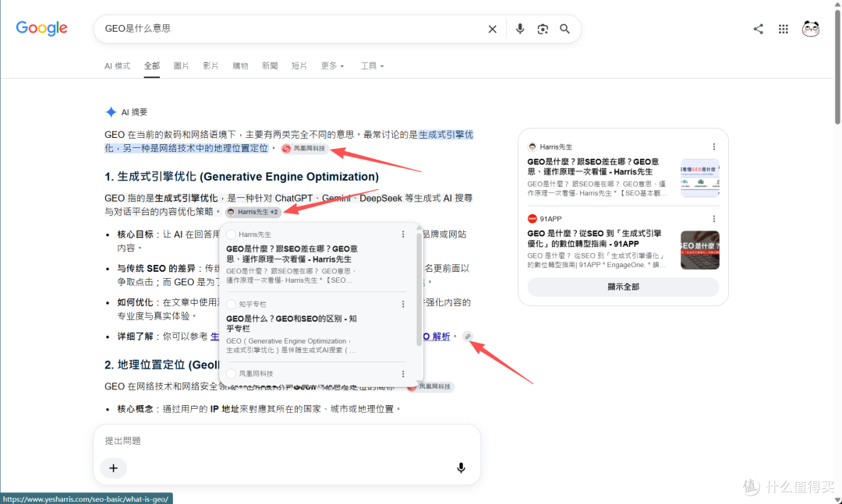The width and height of the screenshot is (842, 504).
Task: Expand the 更多 dropdown
Action: tap(332, 65)
